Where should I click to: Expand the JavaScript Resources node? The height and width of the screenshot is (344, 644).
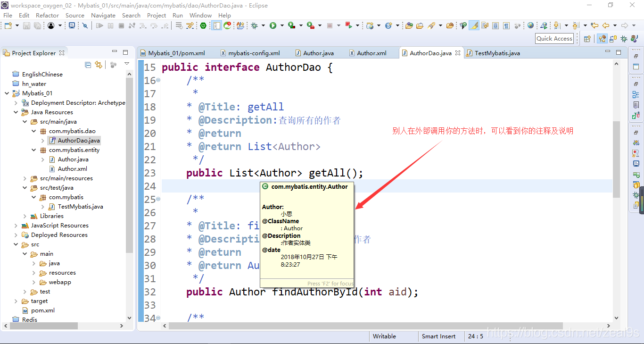16,225
